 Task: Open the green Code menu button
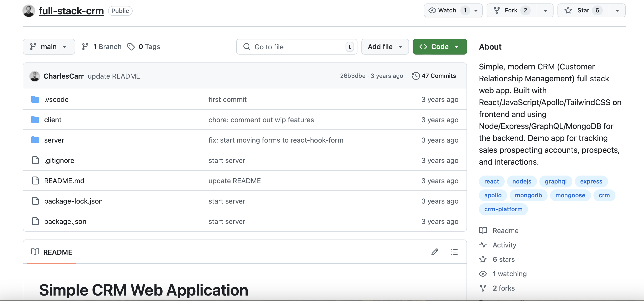pyautogui.click(x=439, y=47)
